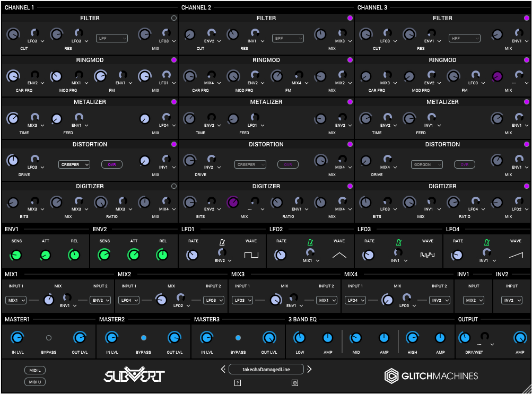Disable the Channel 2 Filter module
Viewport: 532px width, 394px height.
click(x=350, y=19)
